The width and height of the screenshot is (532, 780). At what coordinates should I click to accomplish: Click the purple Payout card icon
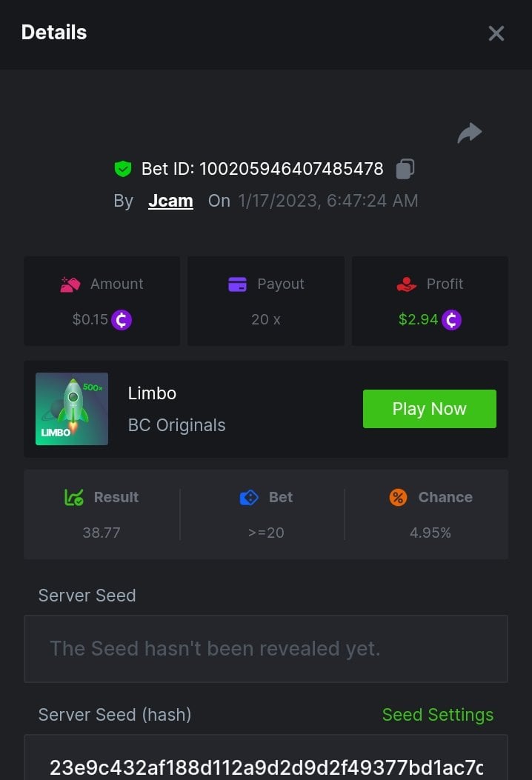pyautogui.click(x=237, y=284)
